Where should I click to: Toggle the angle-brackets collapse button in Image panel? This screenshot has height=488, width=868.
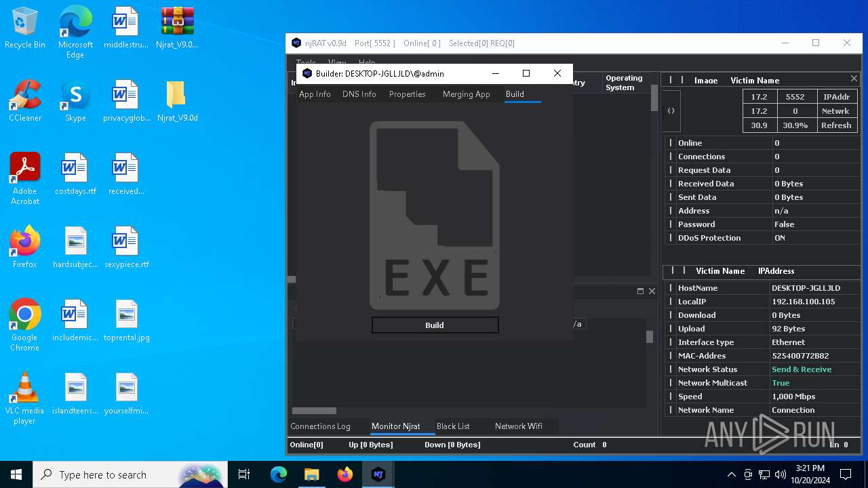pos(671,110)
